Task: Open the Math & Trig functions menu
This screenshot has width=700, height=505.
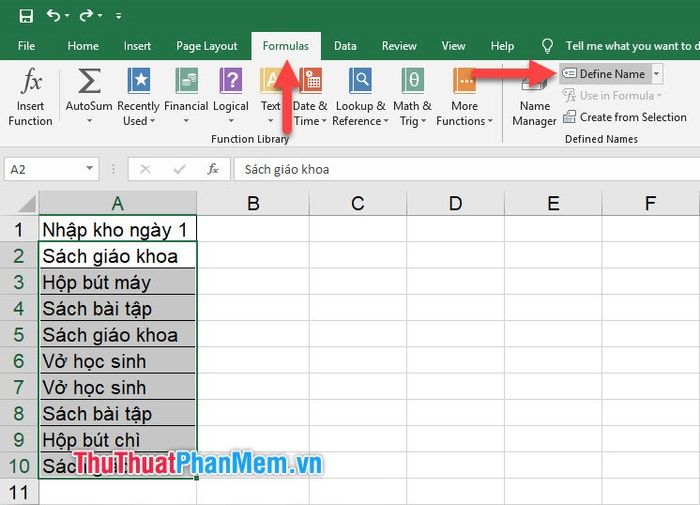Action: (x=412, y=97)
